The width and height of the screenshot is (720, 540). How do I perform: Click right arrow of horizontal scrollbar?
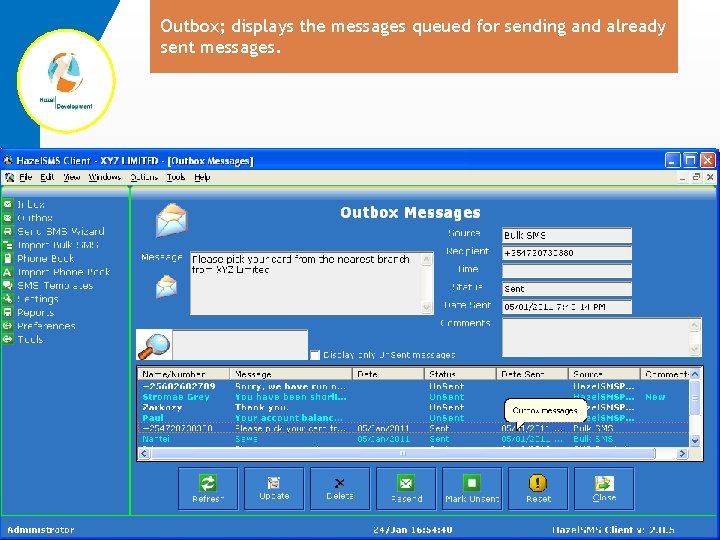(682, 454)
